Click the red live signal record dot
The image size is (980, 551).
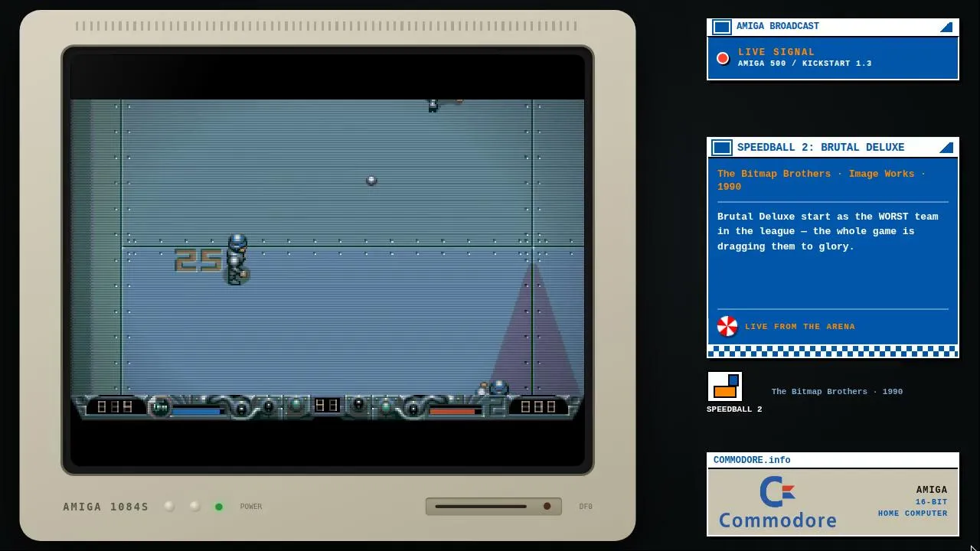723,58
